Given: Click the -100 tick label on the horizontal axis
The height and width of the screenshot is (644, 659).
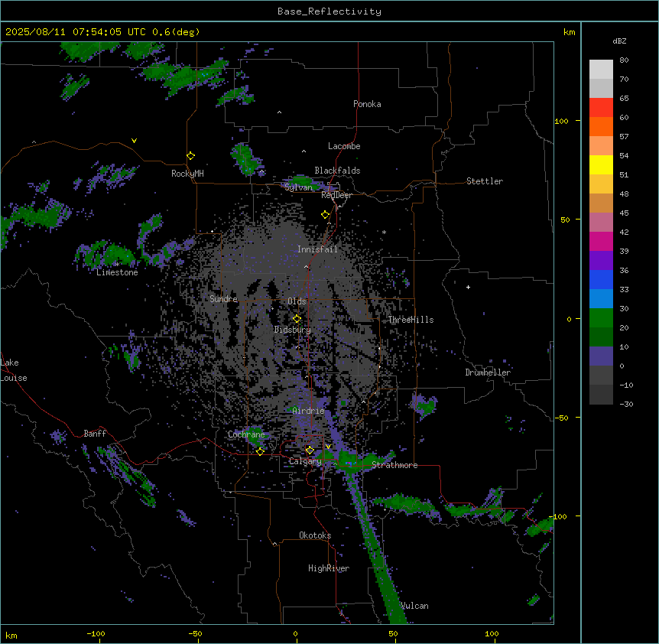Looking at the screenshot, I should click(x=96, y=633).
